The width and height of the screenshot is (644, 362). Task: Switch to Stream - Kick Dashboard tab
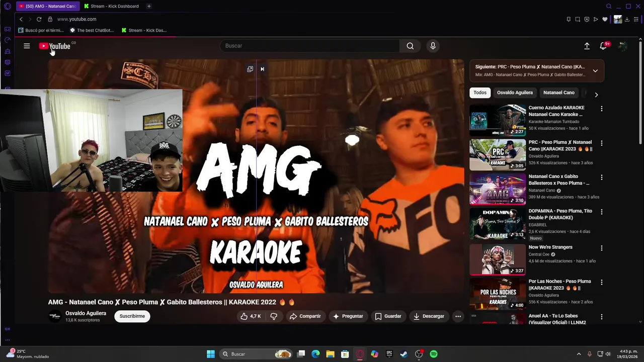[x=111, y=6]
